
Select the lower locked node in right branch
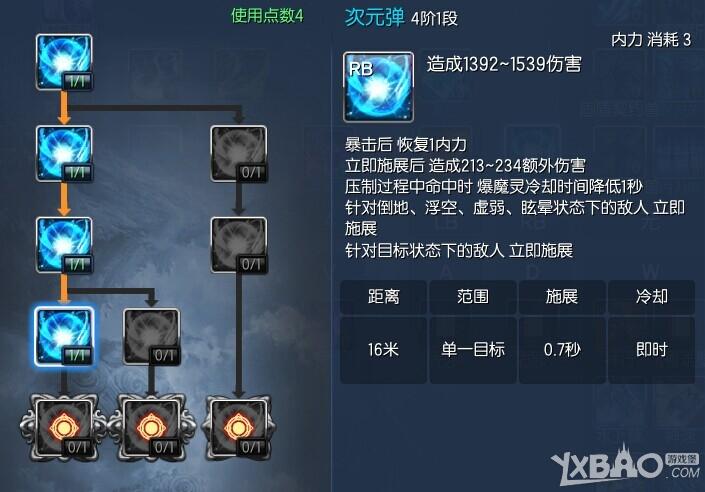[x=239, y=245]
